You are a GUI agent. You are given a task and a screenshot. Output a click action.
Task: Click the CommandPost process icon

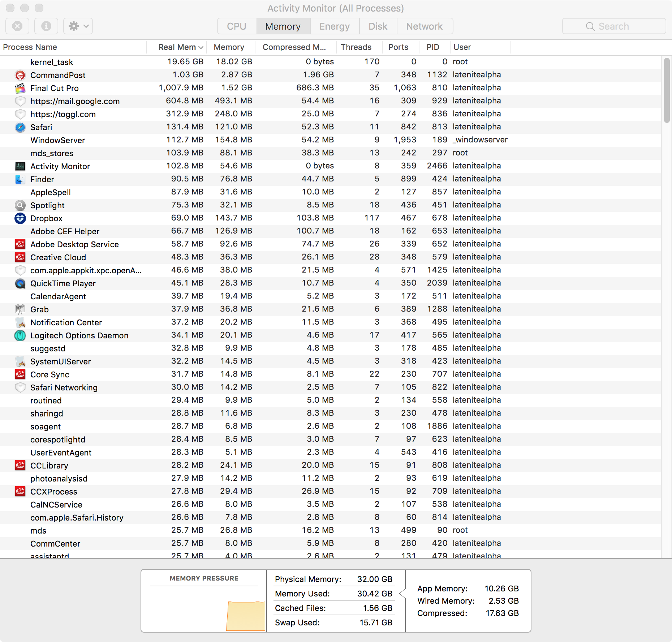(20, 75)
